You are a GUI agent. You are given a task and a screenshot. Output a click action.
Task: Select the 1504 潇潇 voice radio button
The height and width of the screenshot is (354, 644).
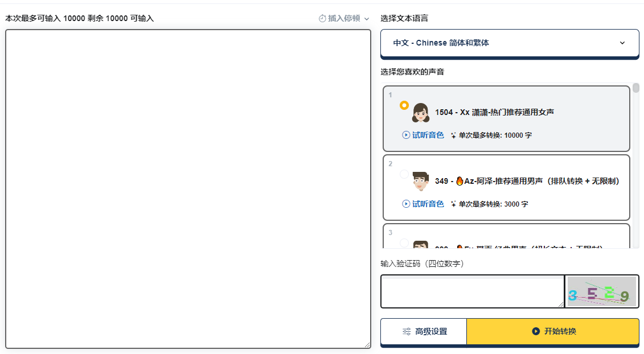[404, 105]
